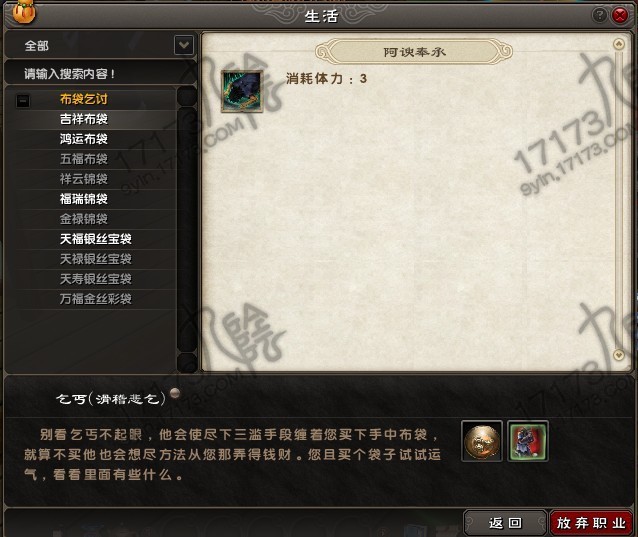
Task: Click the black pouch item icon
Action: [x=242, y=91]
